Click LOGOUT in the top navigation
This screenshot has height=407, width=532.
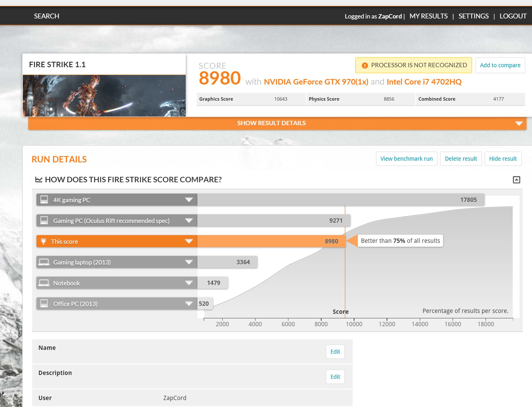tap(513, 16)
